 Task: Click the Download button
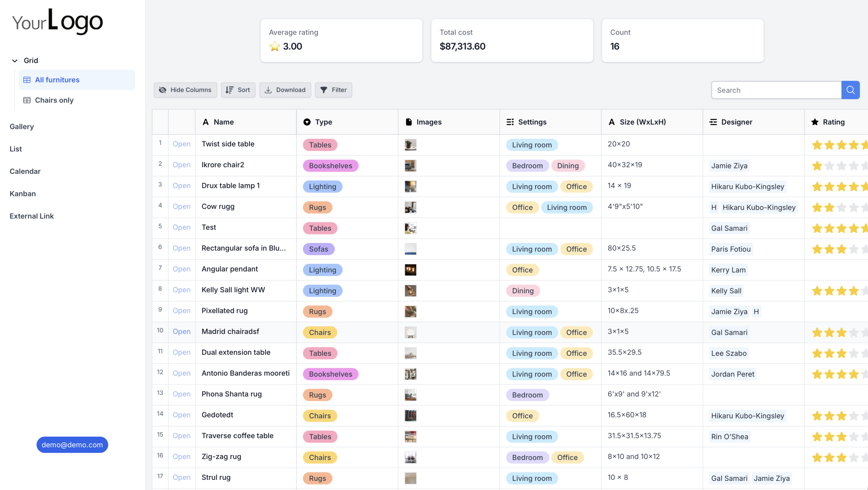[x=285, y=90]
